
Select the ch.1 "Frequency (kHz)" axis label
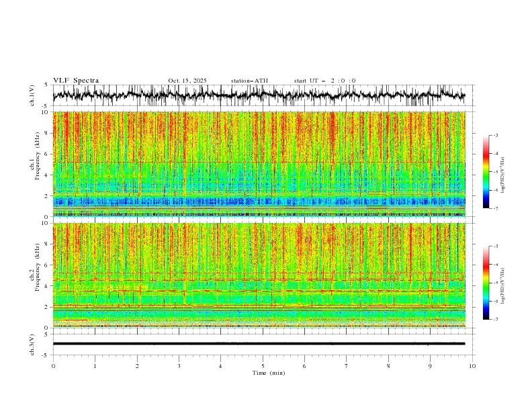click(38, 154)
